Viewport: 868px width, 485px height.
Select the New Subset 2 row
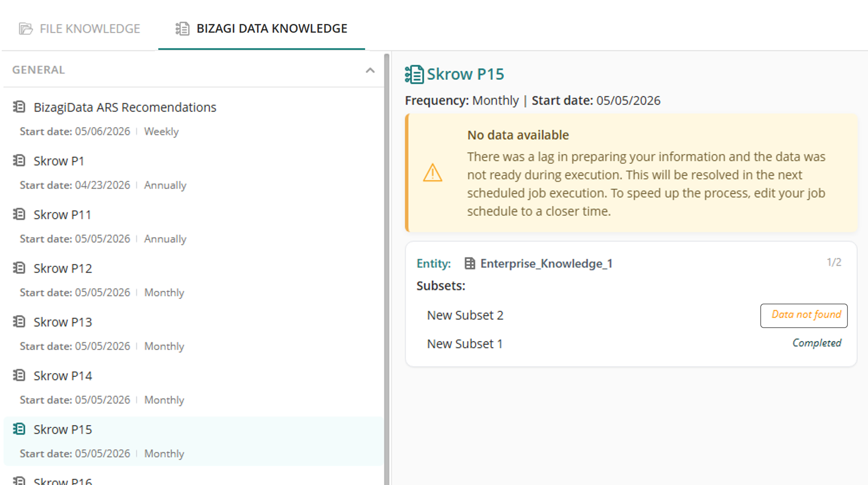631,315
